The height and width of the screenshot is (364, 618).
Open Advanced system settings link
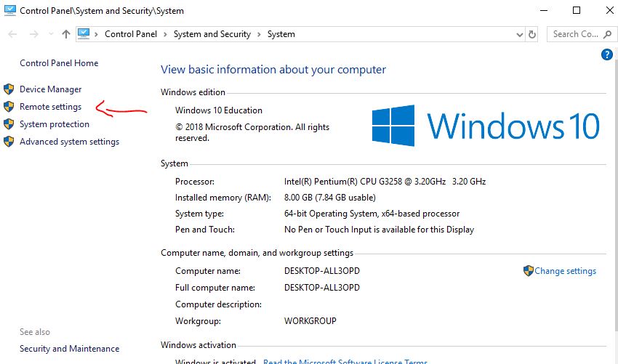tap(69, 142)
